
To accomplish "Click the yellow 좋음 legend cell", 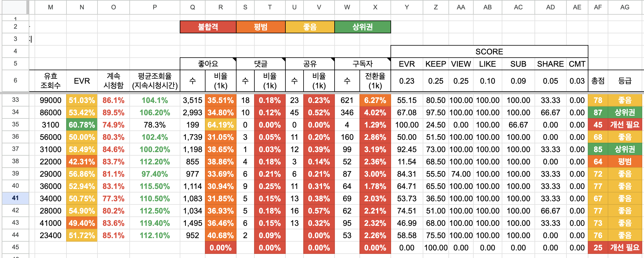I will pyautogui.click(x=310, y=27).
